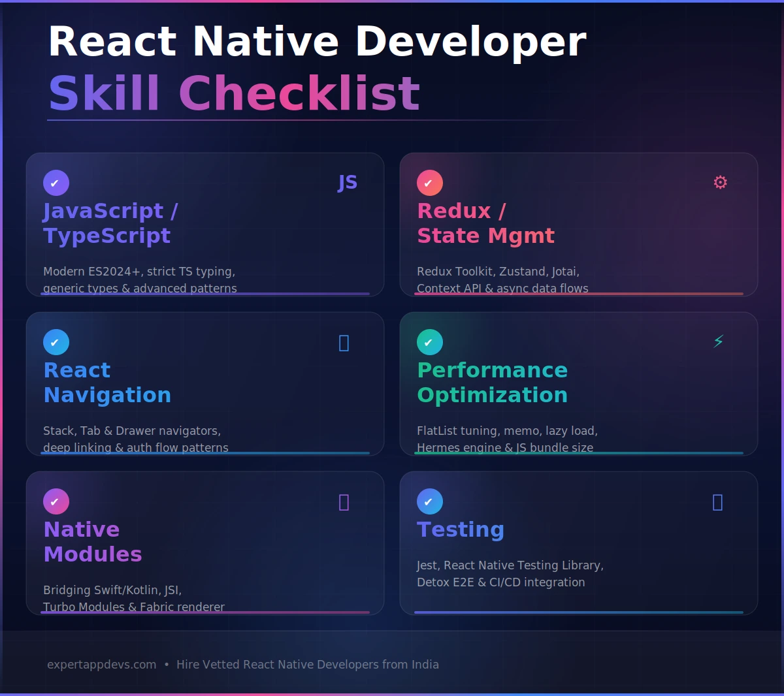The width and height of the screenshot is (784, 696).
Task: Click the 'Detox E2E & CI/CD integration' line
Action: pyautogui.click(x=500, y=582)
